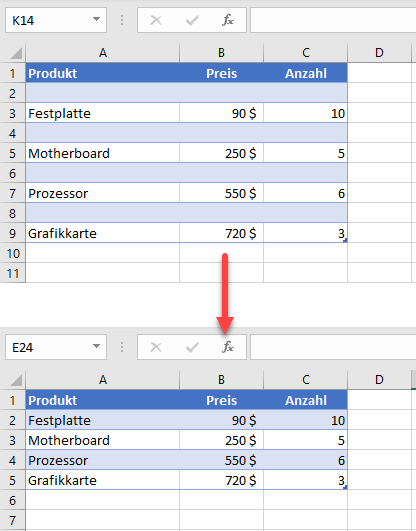Click Motherboard cell in row 3 of E24 sheet
This screenshot has height=531, width=416.
(103, 440)
